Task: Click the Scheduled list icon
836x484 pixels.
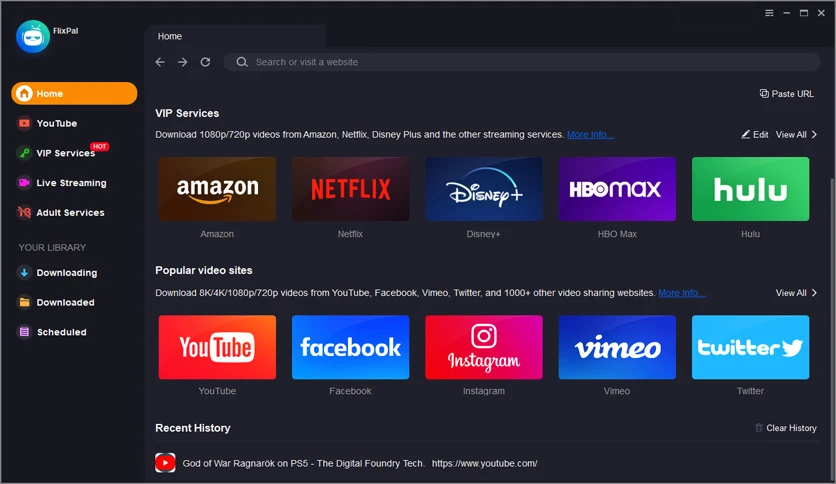Action: [x=24, y=332]
